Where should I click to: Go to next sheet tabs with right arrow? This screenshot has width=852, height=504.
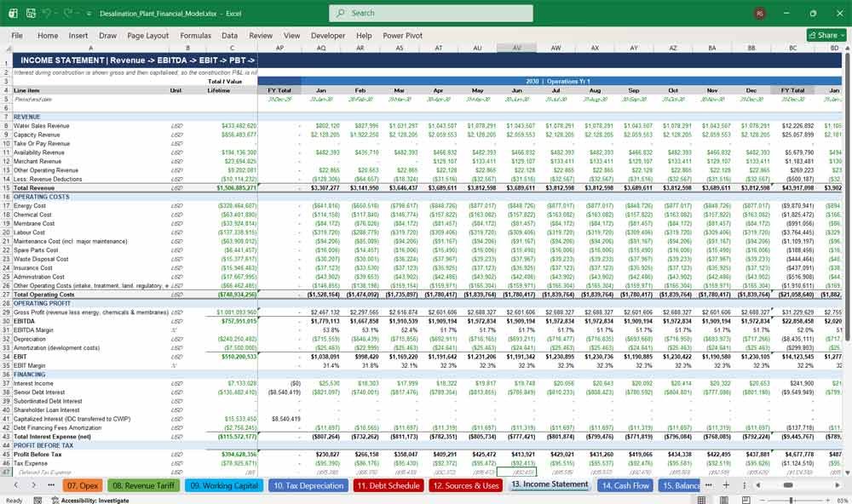click(34, 485)
